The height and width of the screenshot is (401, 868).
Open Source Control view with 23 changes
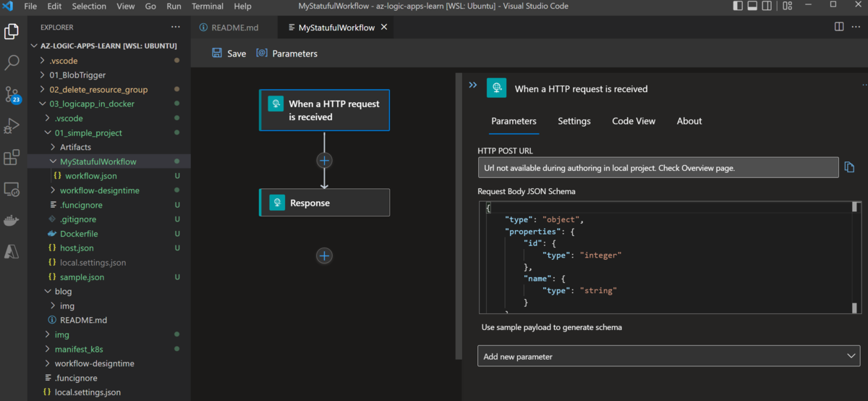click(12, 95)
